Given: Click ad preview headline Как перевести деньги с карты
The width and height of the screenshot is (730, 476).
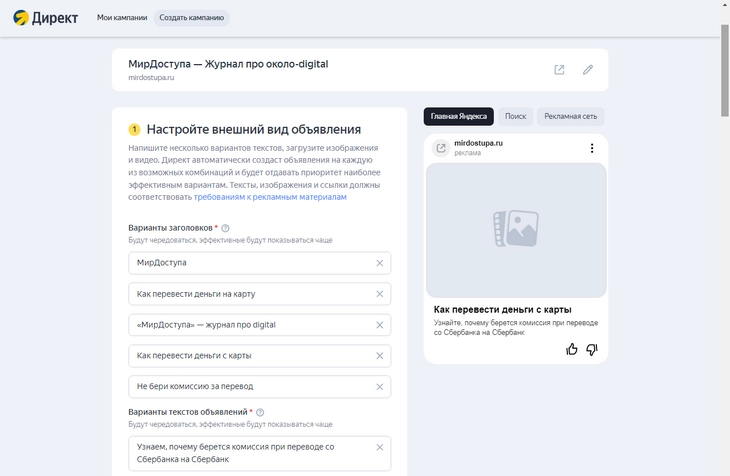Looking at the screenshot, I should (502, 310).
